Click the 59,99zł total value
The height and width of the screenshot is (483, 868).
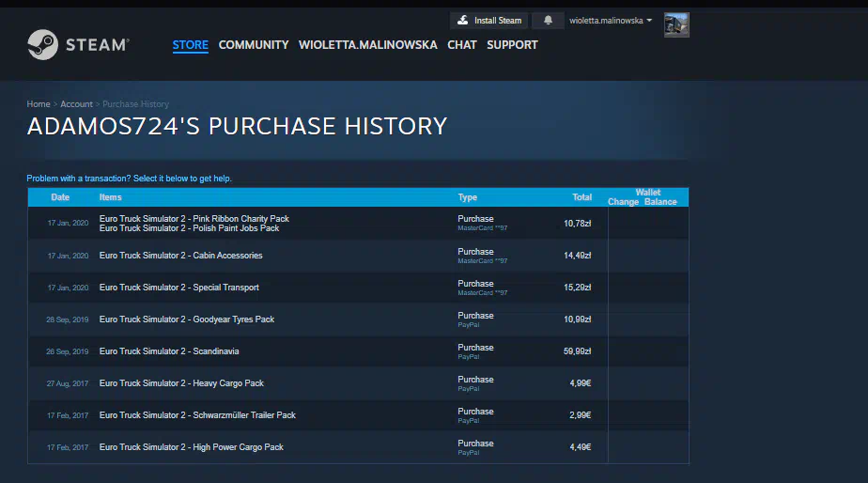[x=578, y=351]
